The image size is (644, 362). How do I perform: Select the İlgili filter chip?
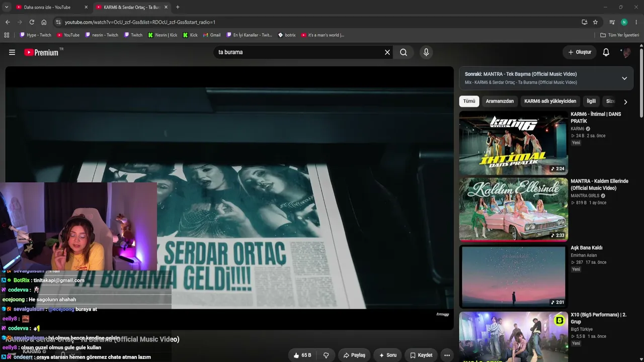591,101
